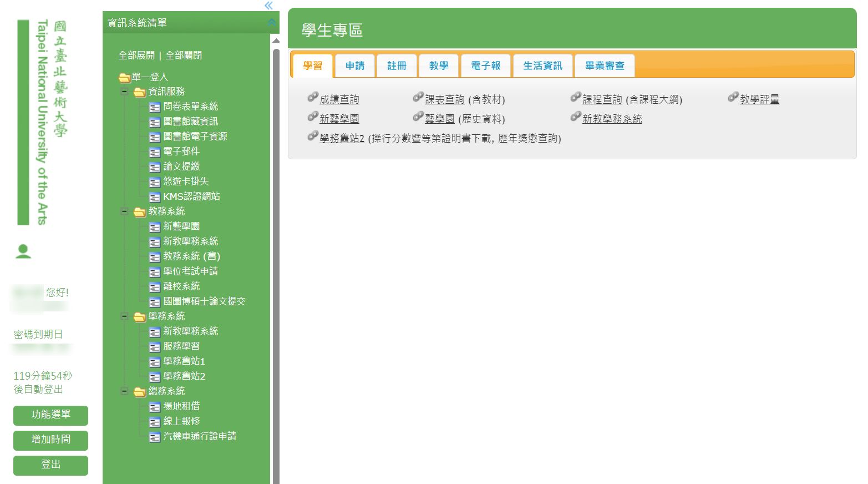This screenshot has width=868, height=484.
Task: Click the 單一登入 root folder icon
Action: [x=124, y=78]
